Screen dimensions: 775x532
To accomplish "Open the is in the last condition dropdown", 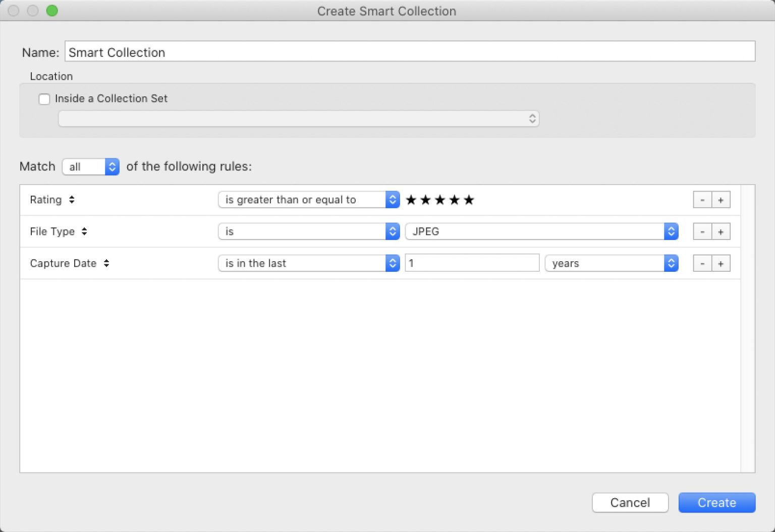I will tap(308, 263).
